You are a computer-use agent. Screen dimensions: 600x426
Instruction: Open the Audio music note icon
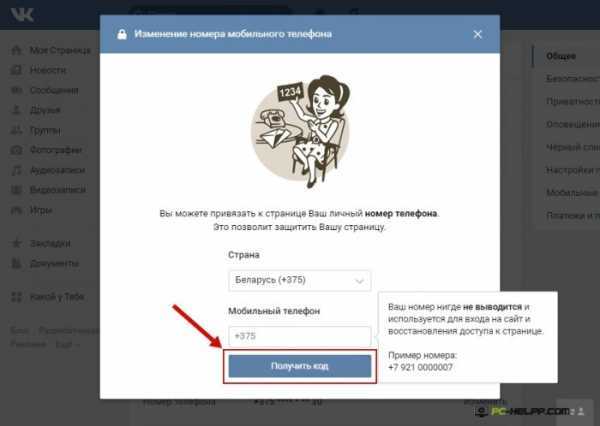[16, 170]
